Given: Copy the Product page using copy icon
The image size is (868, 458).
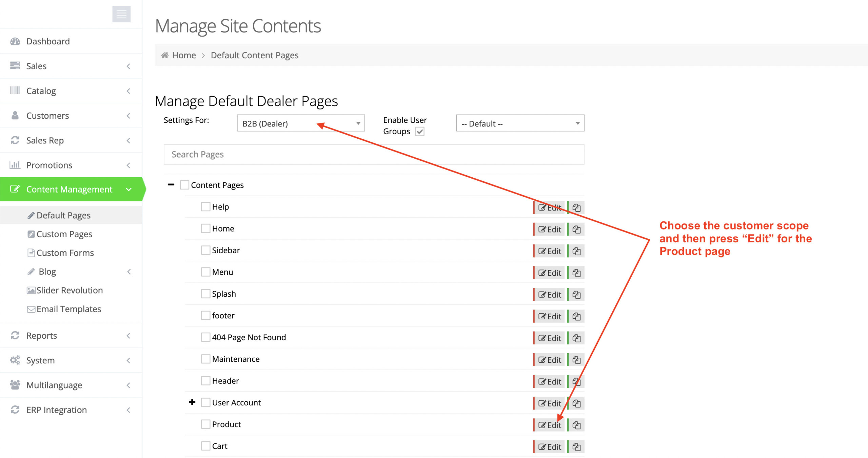Looking at the screenshot, I should 576,425.
